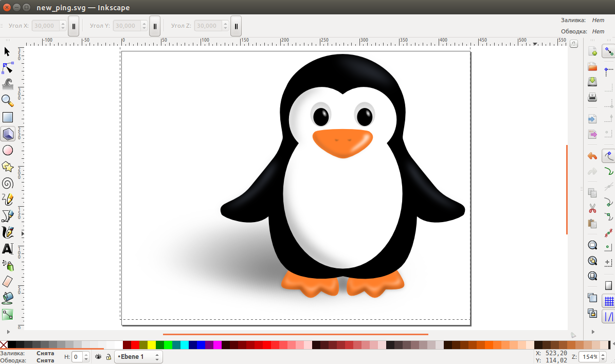Choose the Node editing tool
The width and height of the screenshot is (615, 364).
pos(7,67)
